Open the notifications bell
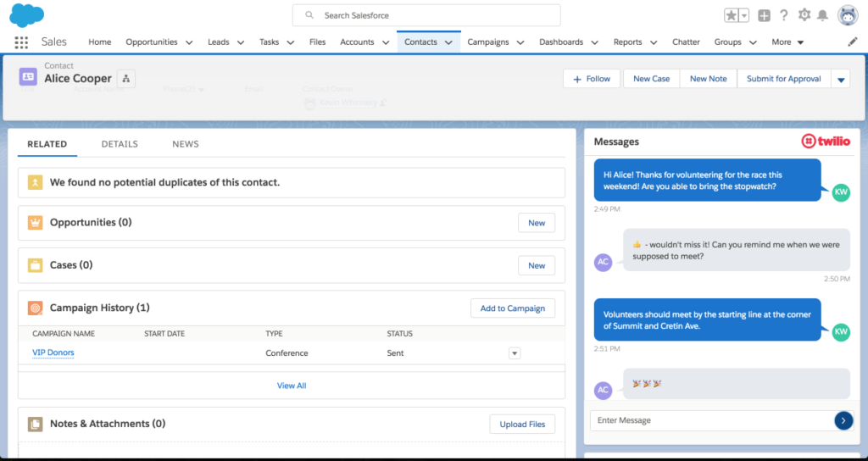Viewport: 868px width, 461px height. [x=823, y=15]
